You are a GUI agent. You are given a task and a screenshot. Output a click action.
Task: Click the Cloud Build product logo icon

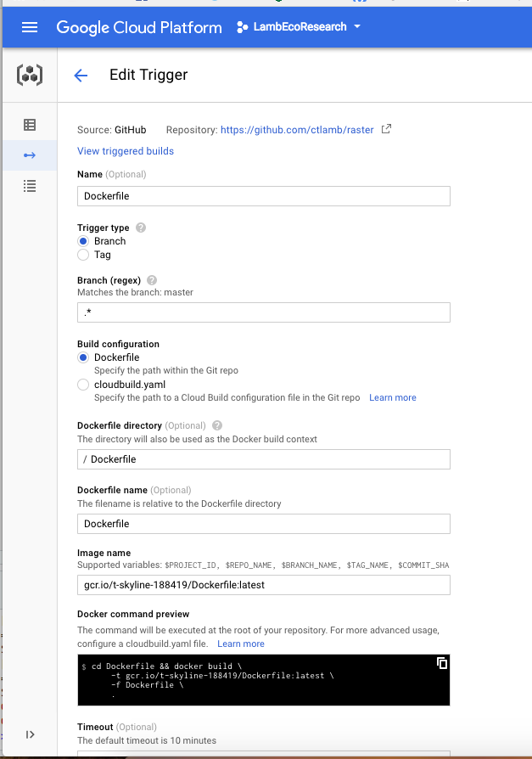30,75
